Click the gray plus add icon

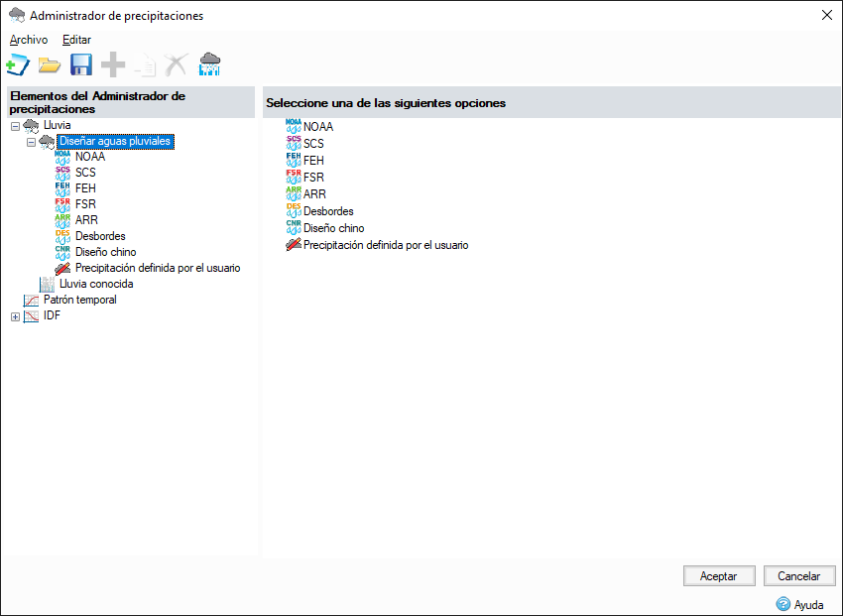(113, 65)
